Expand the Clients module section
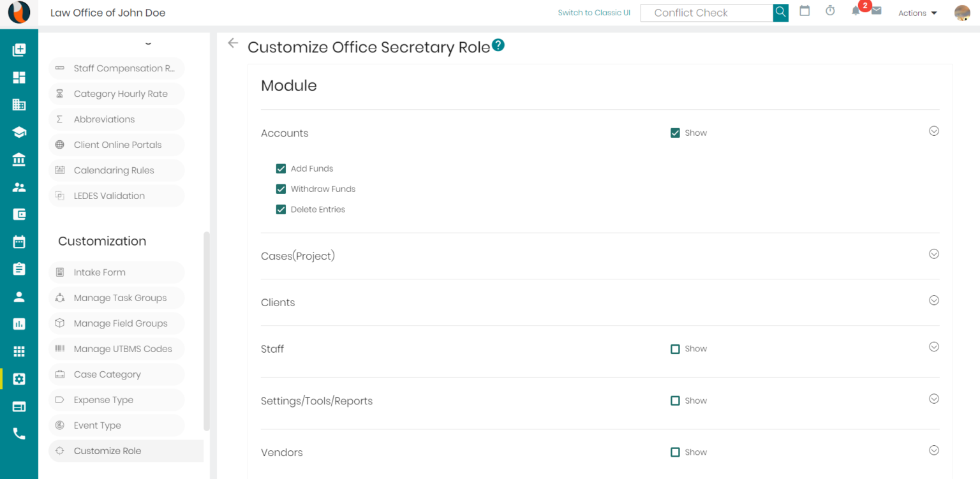Screen dimensions: 980x479 click(x=934, y=300)
